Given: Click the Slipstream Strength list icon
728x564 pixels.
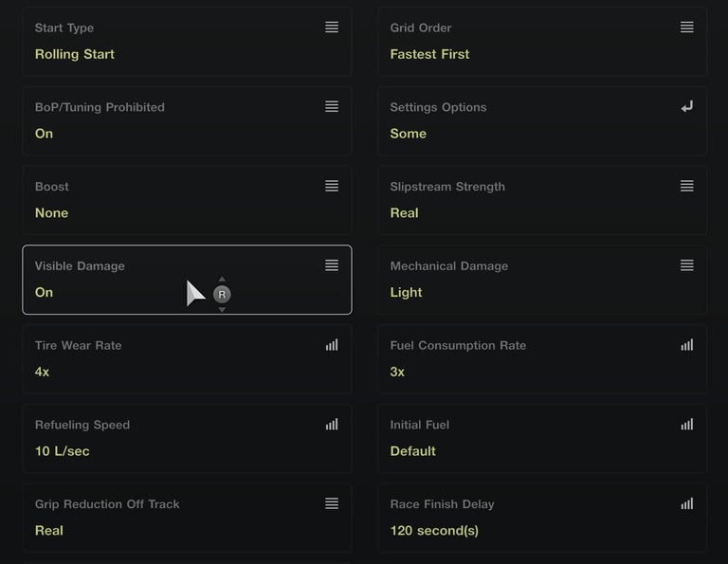Looking at the screenshot, I should click(x=687, y=187).
